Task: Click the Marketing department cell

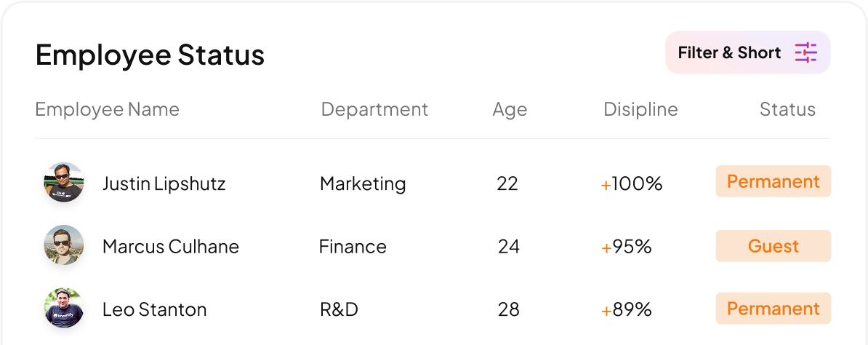Action: pyautogui.click(x=363, y=183)
